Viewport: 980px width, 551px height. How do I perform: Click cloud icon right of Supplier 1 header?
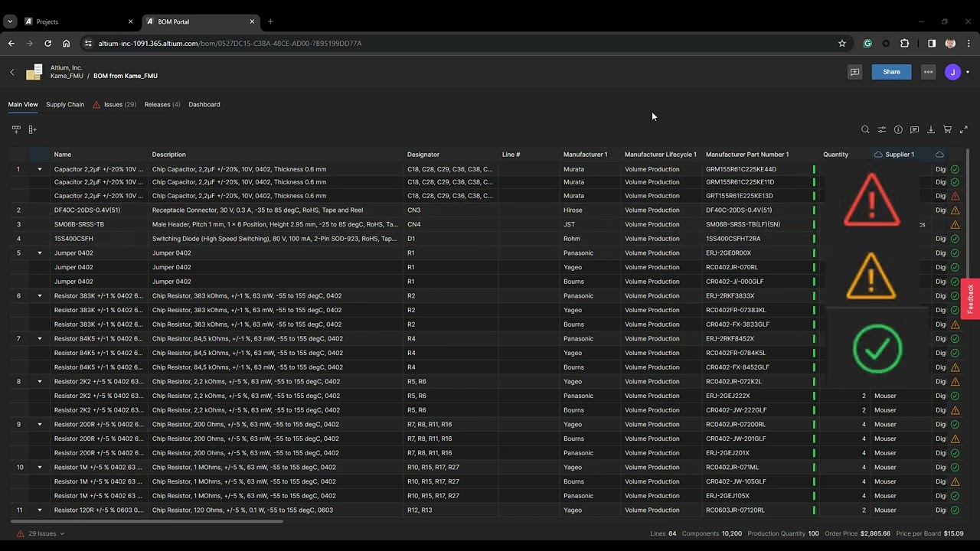pos(939,155)
